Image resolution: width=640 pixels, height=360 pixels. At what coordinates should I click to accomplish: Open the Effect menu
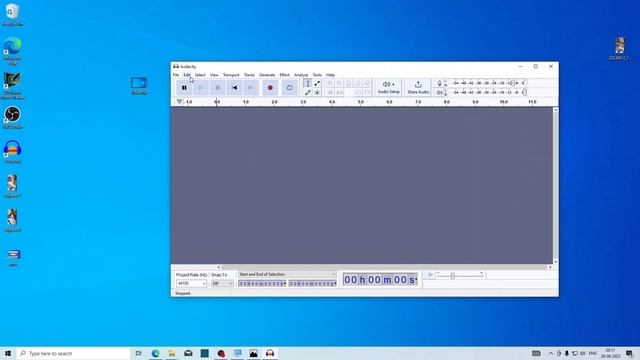tap(284, 75)
